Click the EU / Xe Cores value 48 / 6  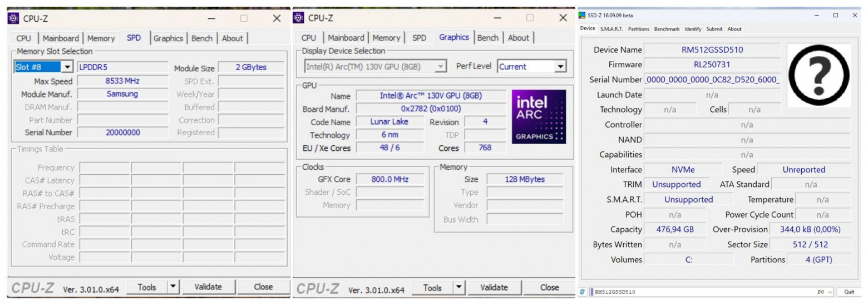pyautogui.click(x=389, y=148)
